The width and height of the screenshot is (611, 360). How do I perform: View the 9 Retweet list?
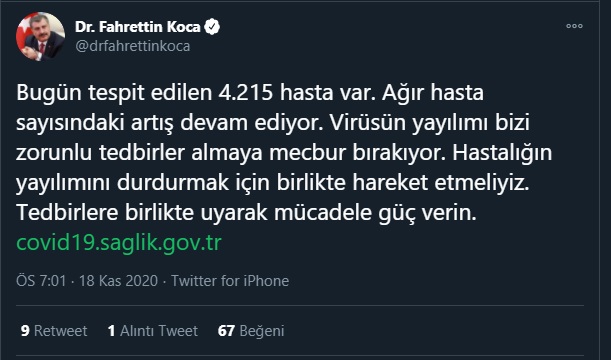(54, 331)
